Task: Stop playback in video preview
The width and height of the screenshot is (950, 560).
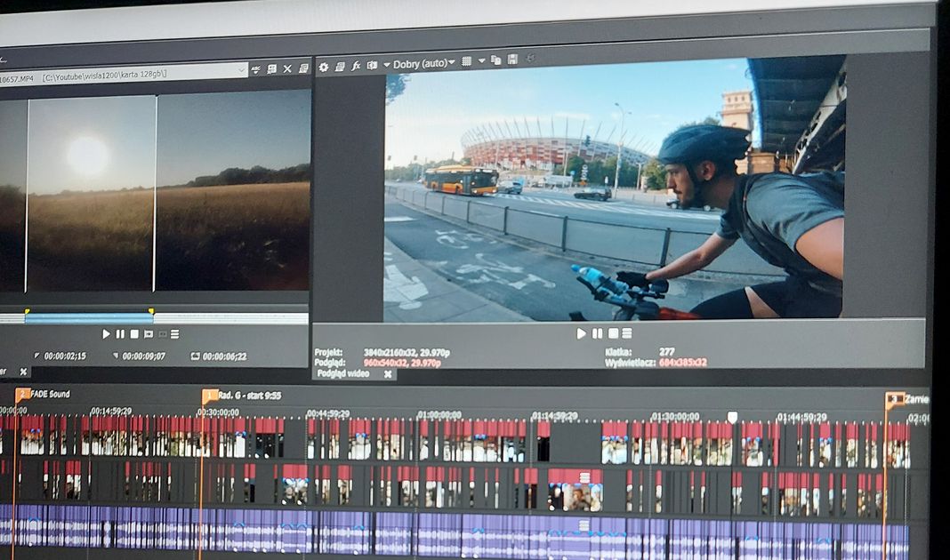Action: click(612, 333)
